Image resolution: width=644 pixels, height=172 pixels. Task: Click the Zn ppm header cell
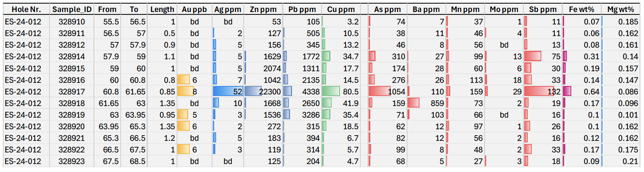click(x=263, y=9)
